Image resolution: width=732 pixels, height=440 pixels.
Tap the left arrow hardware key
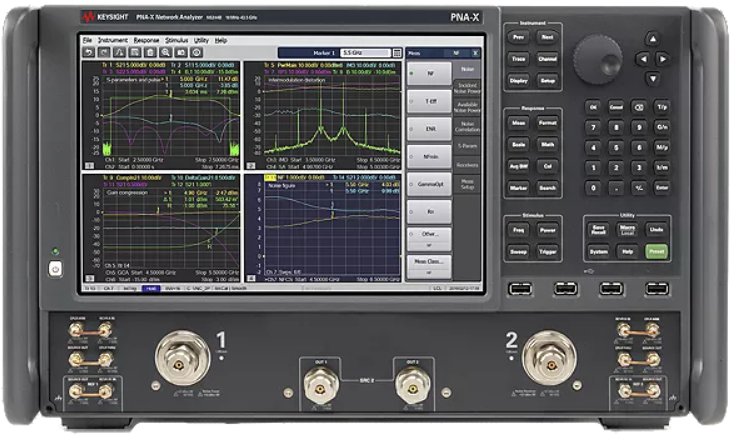643,59
